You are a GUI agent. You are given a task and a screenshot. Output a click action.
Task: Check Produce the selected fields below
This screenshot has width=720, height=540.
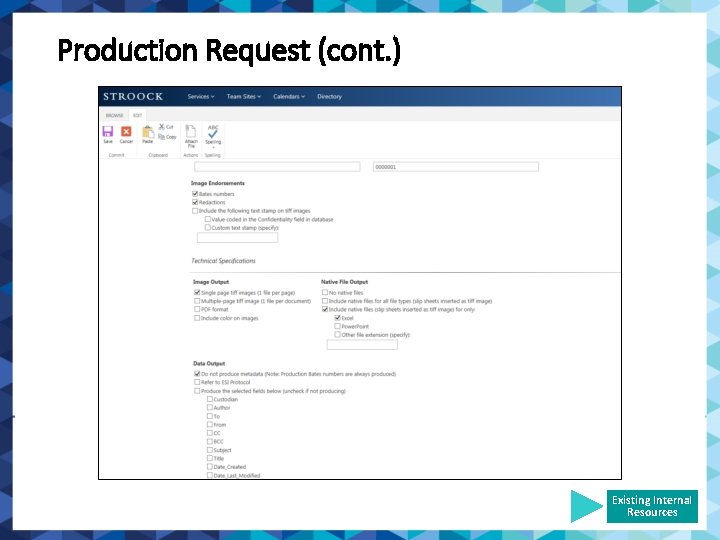pos(197,391)
